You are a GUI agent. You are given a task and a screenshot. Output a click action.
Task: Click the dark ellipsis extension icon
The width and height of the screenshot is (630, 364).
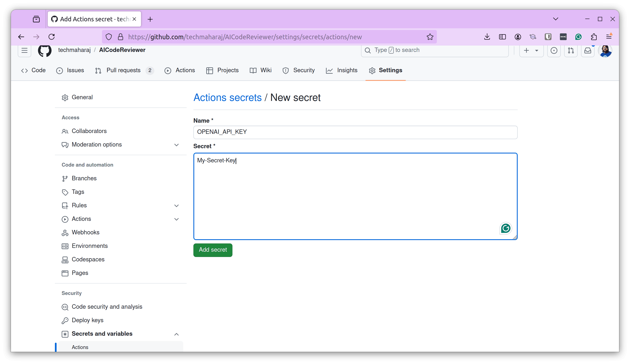[x=563, y=37]
